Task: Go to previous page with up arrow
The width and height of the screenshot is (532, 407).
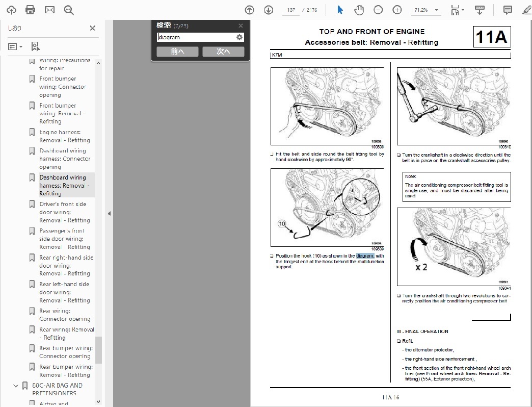Action: pos(249,10)
